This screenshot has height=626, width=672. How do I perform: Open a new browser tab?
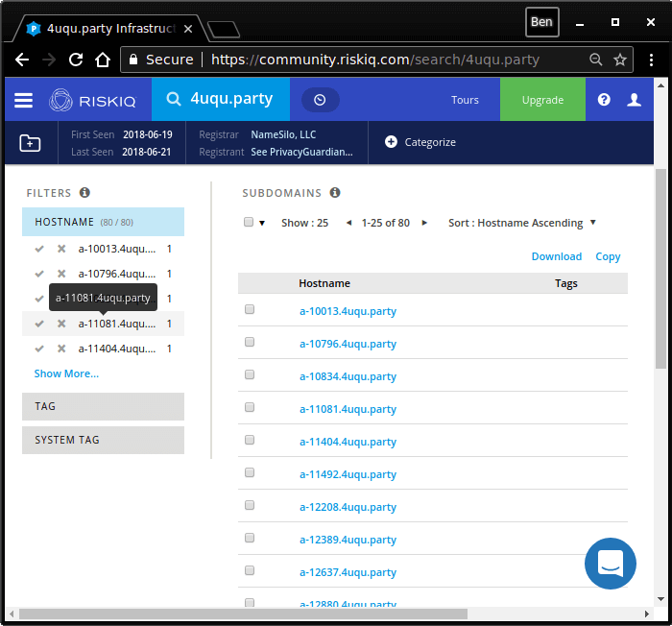(224, 30)
